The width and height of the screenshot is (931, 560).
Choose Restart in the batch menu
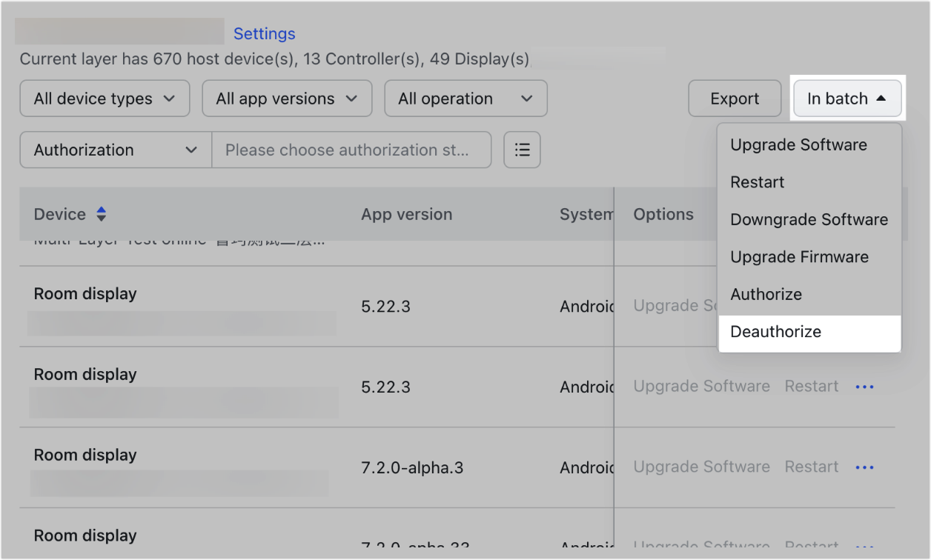[x=757, y=182]
